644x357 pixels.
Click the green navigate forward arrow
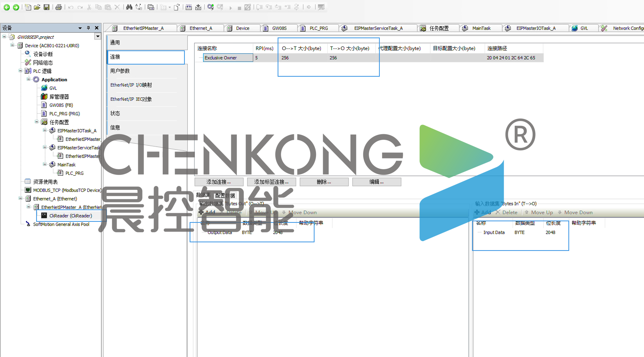click(x=16, y=7)
